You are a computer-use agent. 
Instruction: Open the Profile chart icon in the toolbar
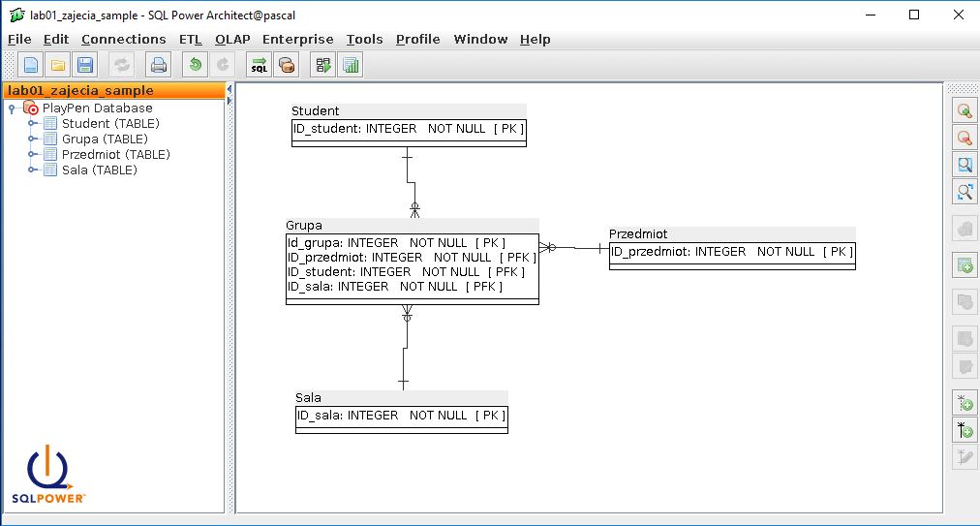click(x=351, y=66)
